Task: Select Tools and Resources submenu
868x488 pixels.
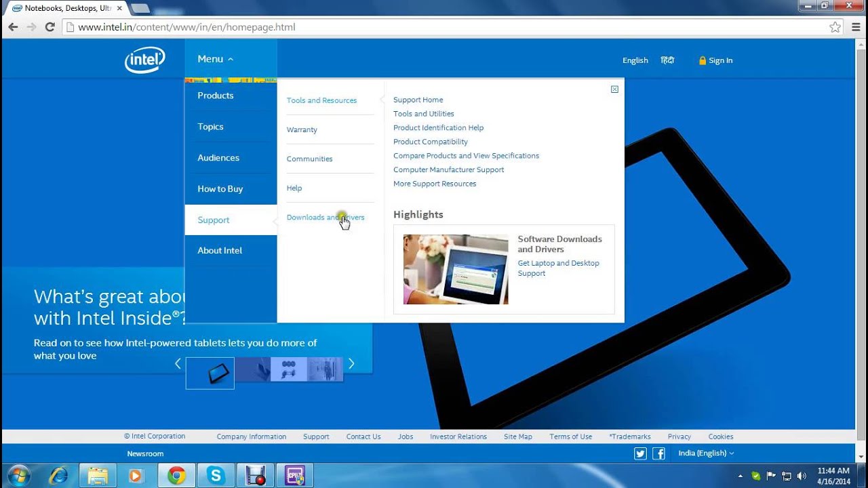Action: [x=321, y=100]
